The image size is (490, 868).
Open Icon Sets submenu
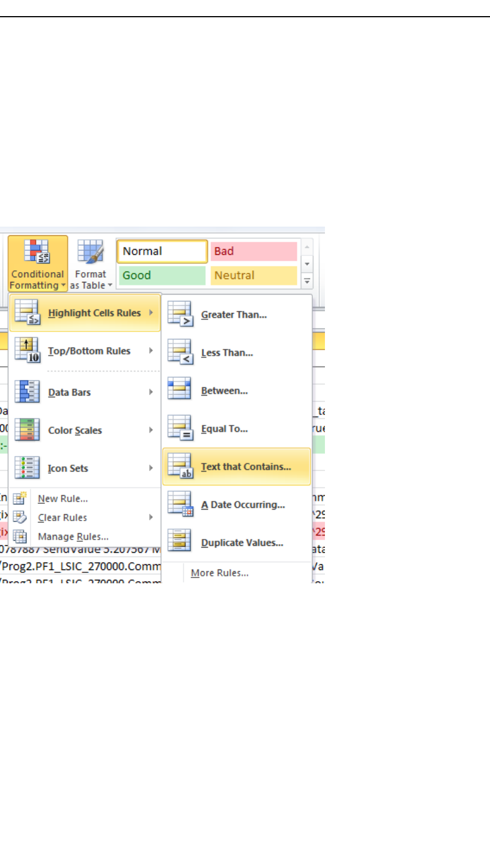pos(85,468)
